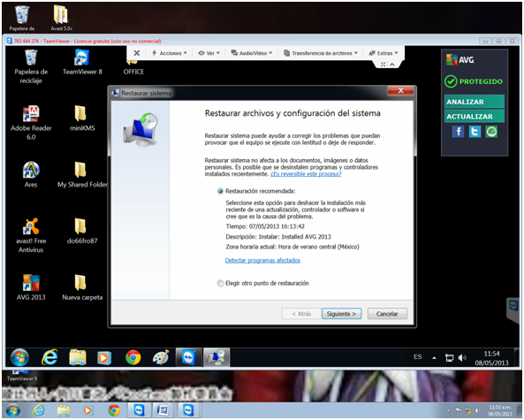The height and width of the screenshot is (420, 524).
Task: Open the Adobe Reader 6.0 shortcut
Action: [31, 122]
